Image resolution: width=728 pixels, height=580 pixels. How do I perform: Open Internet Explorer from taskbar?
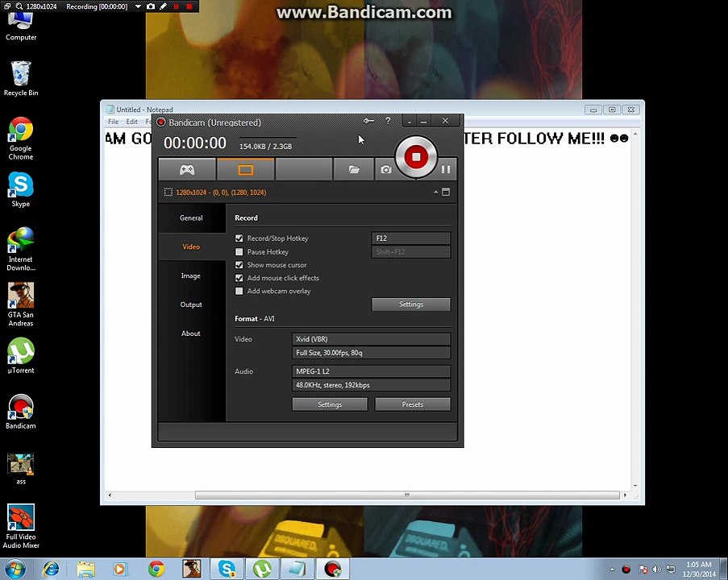pos(51,569)
